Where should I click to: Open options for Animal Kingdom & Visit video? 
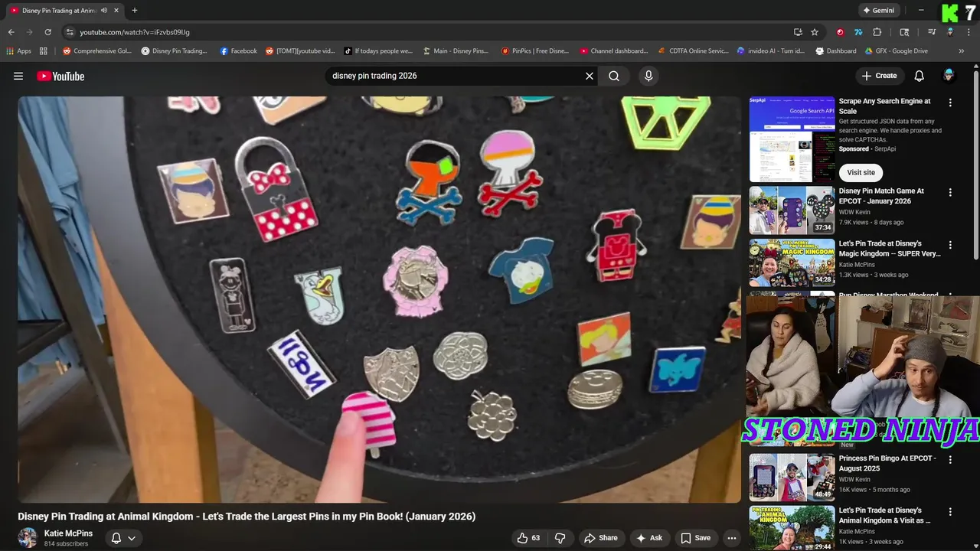point(950,512)
